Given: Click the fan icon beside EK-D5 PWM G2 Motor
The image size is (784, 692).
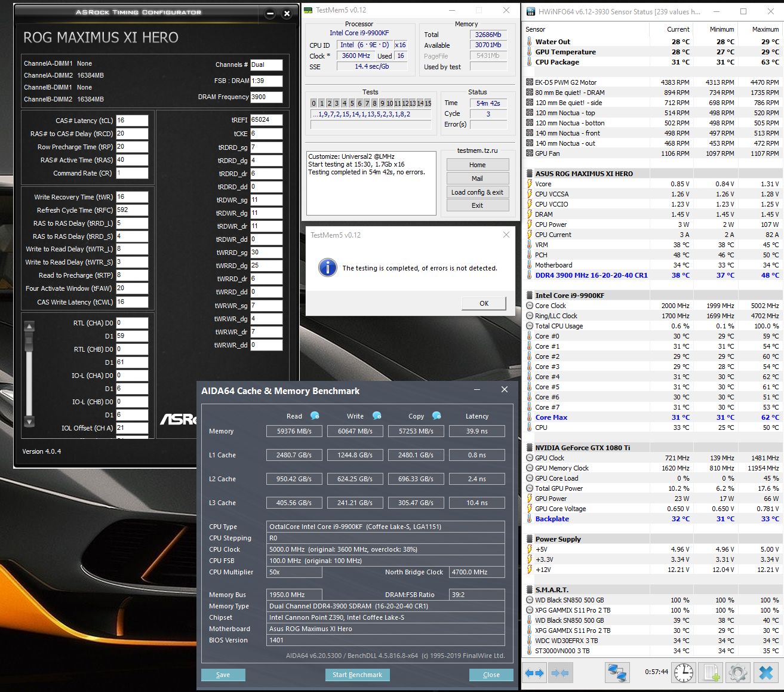Looking at the screenshot, I should click(x=530, y=82).
